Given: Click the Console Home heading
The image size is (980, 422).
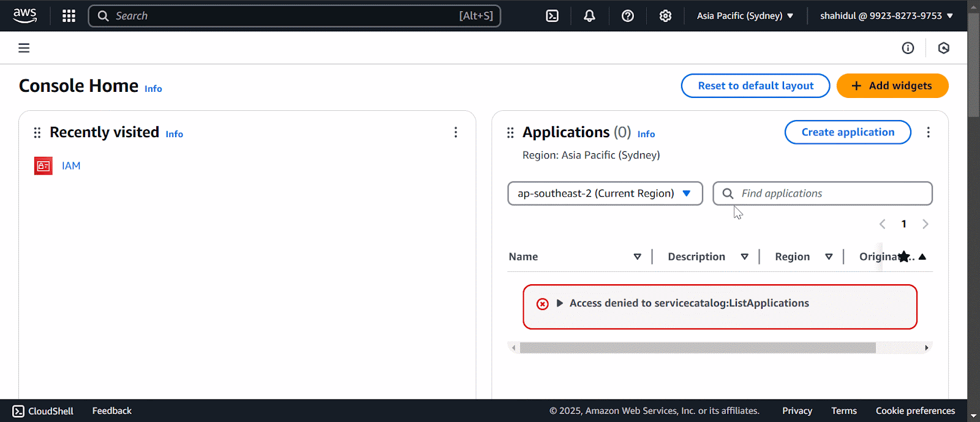Looking at the screenshot, I should 78,86.
